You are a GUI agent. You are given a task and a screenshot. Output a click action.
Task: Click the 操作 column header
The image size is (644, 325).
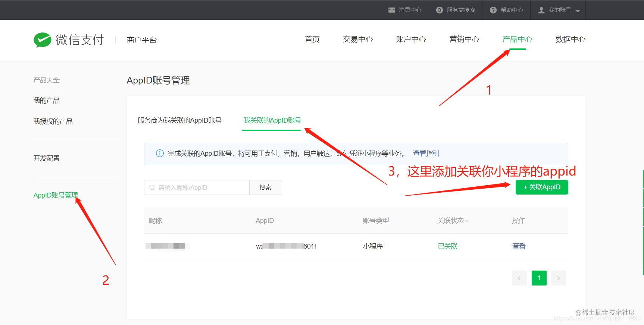pyautogui.click(x=519, y=221)
